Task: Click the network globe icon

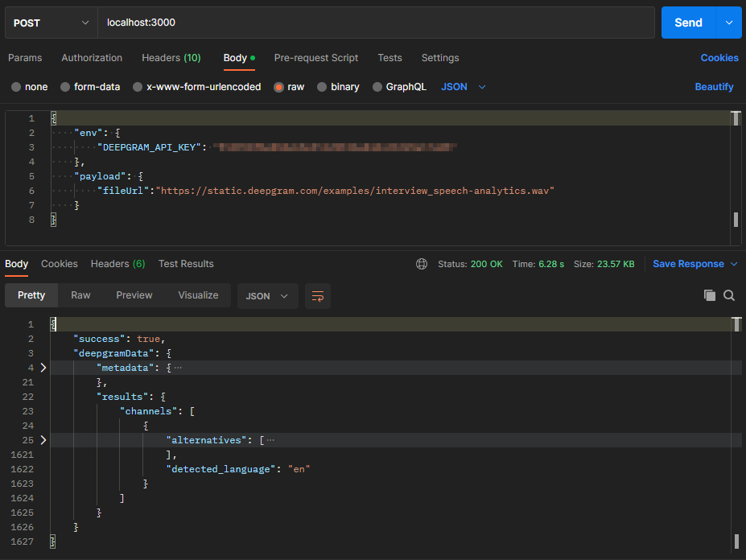Action: (x=422, y=264)
